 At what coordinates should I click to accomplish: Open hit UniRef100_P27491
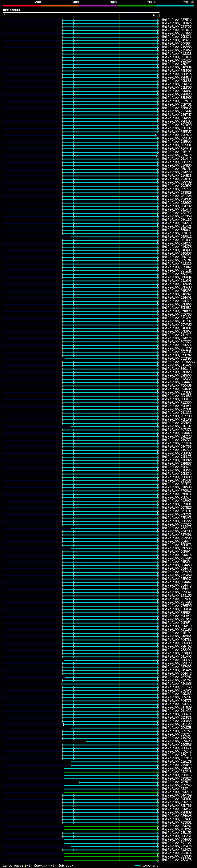coord(177,535)
